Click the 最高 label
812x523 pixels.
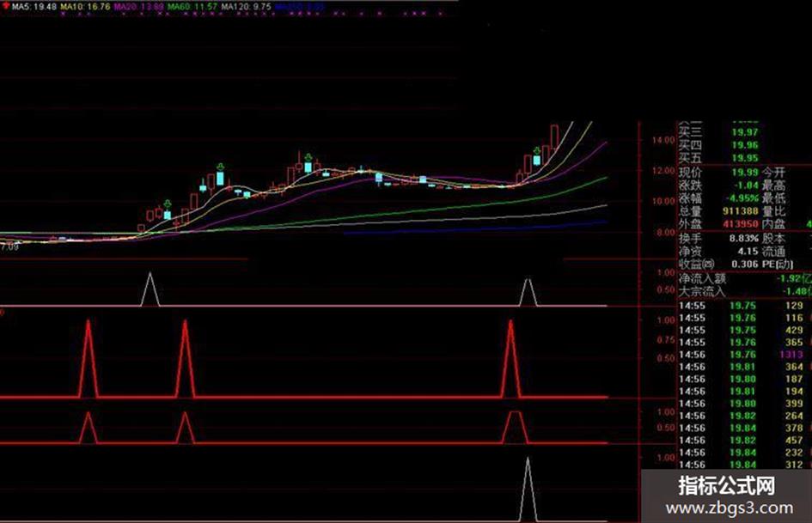click(773, 185)
